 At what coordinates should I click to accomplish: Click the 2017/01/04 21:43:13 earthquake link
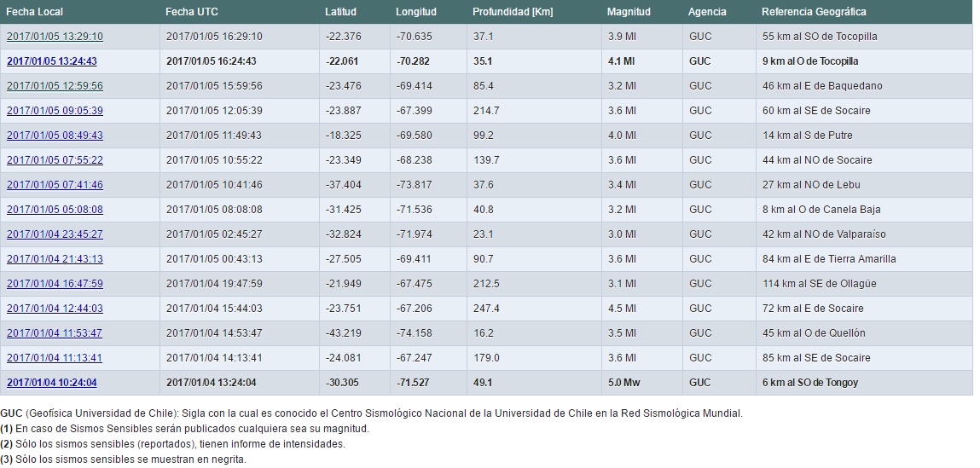[55, 259]
